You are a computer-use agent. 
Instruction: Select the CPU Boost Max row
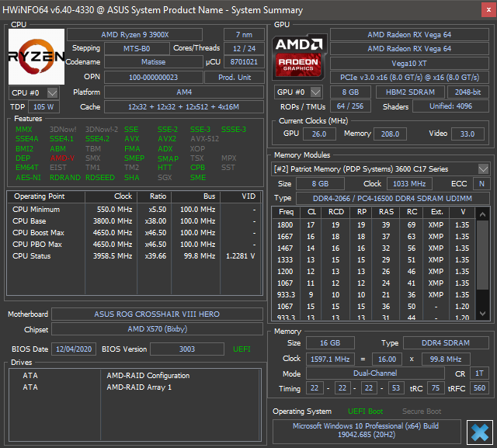(134, 233)
